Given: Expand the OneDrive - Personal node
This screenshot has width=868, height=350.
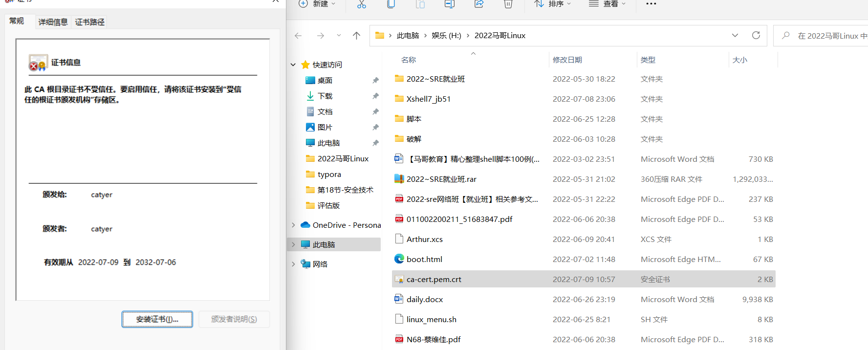Looking at the screenshot, I should [293, 225].
